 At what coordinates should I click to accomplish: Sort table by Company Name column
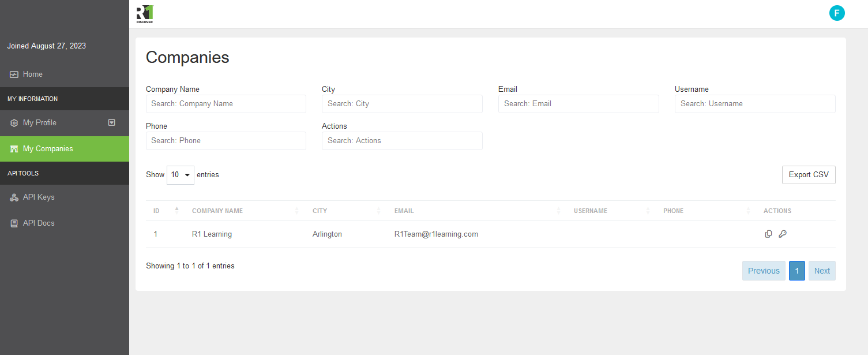[217, 211]
